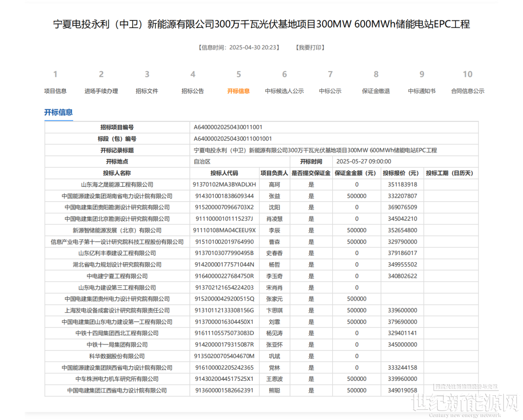
Task: Click the 我要打印 print link
Action: coord(310,47)
